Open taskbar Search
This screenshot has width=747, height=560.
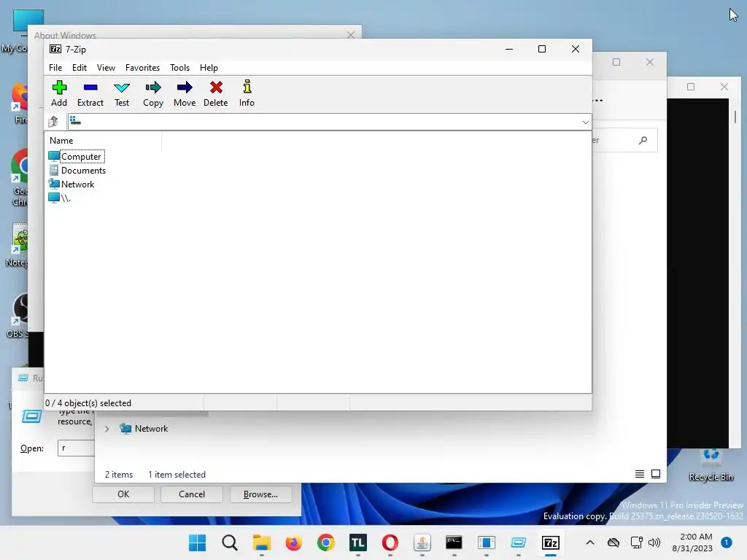tap(230, 542)
